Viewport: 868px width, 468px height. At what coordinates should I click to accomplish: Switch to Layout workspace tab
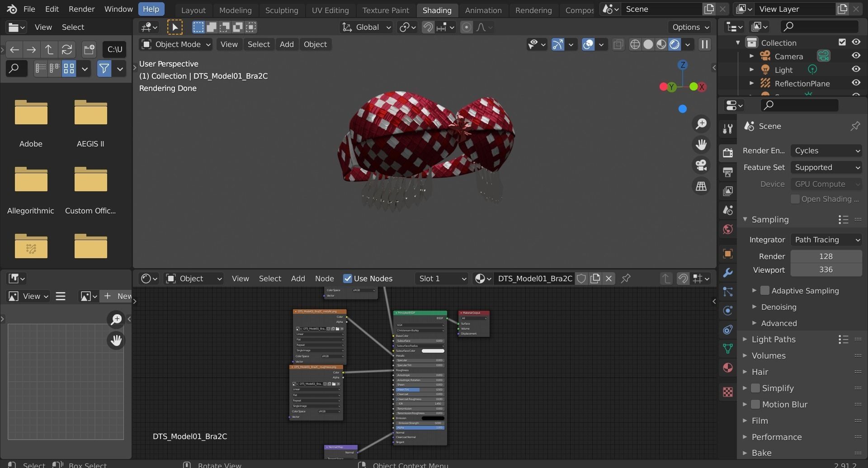193,10
